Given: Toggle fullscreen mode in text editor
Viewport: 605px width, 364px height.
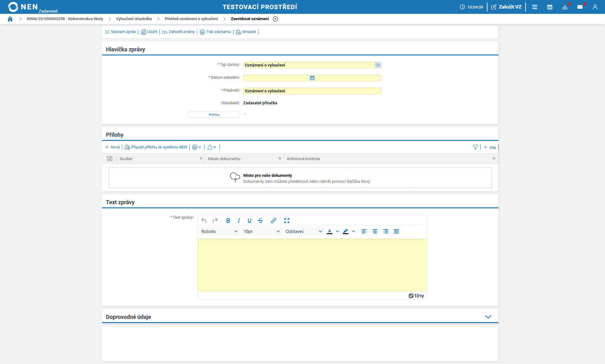Looking at the screenshot, I should pos(287,221).
